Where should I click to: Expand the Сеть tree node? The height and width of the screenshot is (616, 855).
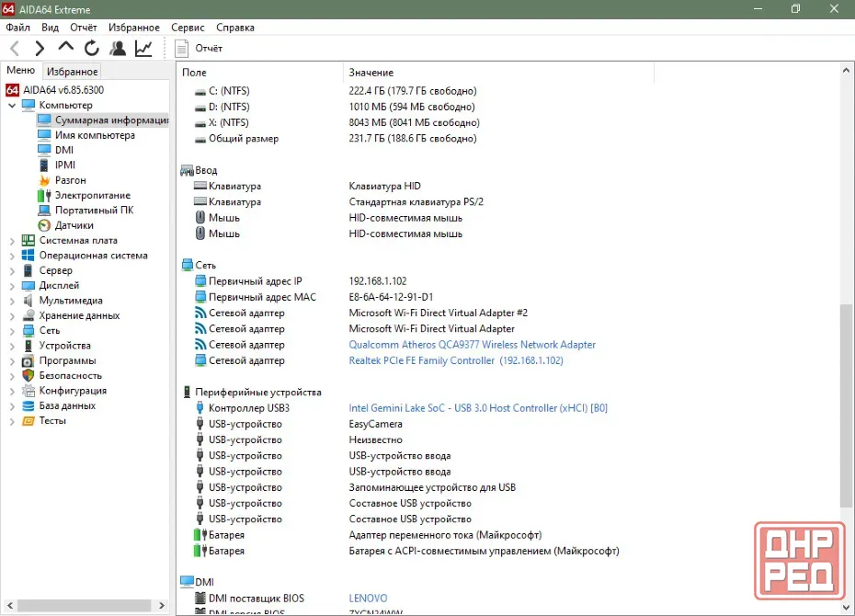pos(12,331)
